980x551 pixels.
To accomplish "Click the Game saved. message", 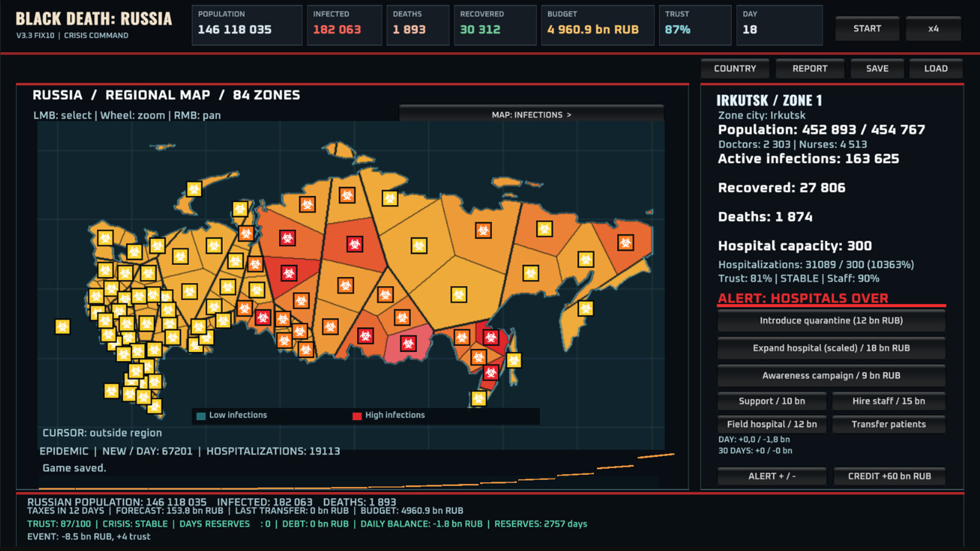I will [75, 468].
